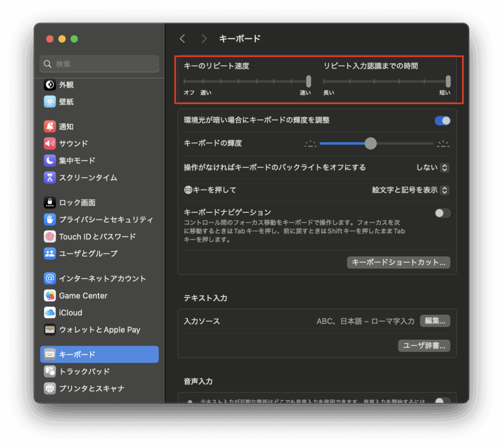
Task: Click the 外観 (Appearance) sidebar icon
Action: point(50,85)
